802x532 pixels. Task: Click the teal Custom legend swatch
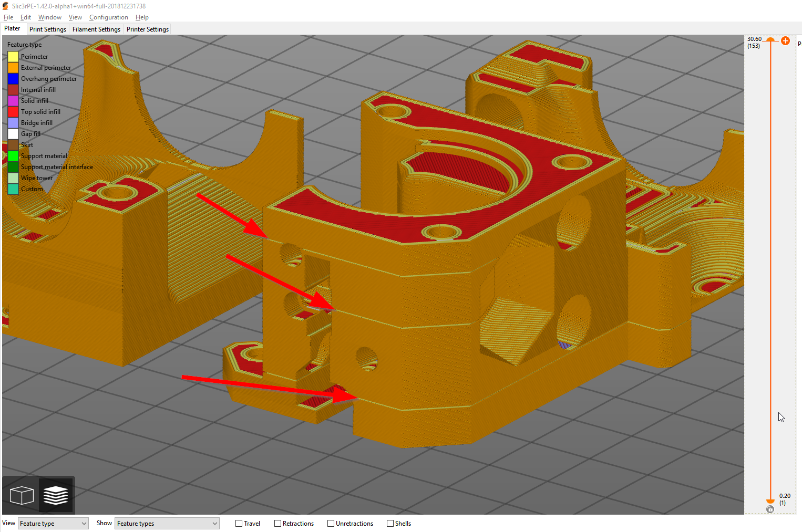tap(13, 189)
